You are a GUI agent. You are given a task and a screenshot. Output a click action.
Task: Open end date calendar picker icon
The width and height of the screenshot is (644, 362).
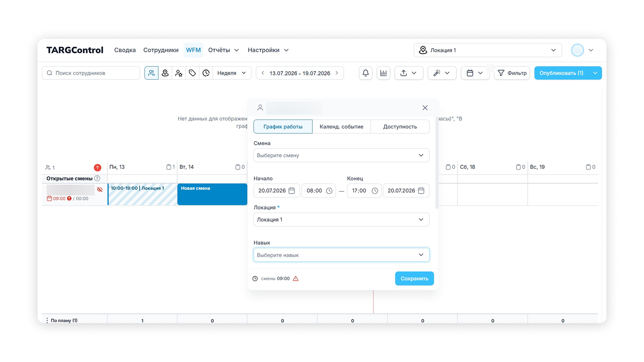click(421, 191)
